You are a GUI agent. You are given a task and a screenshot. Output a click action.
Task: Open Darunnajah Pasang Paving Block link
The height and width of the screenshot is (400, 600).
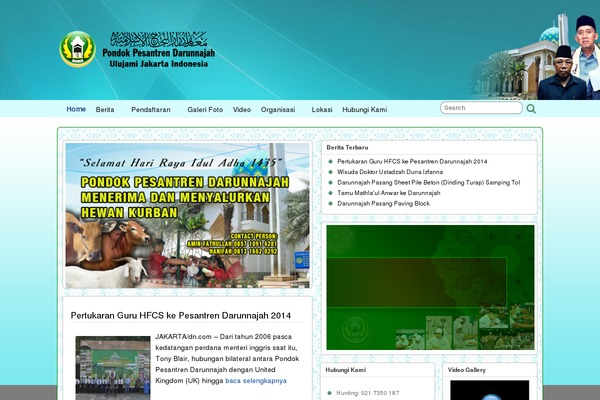[383, 204]
